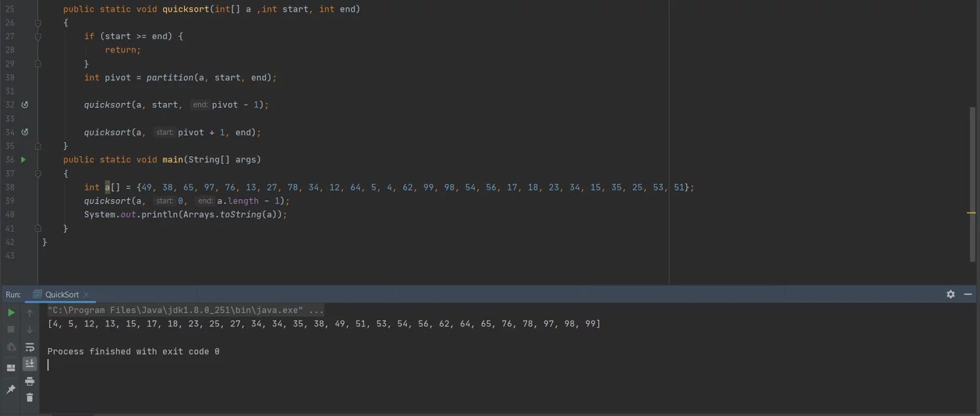Click the 'int[] a' parameter on line 25
This screenshot has height=416, width=980.
pyautogui.click(x=233, y=9)
